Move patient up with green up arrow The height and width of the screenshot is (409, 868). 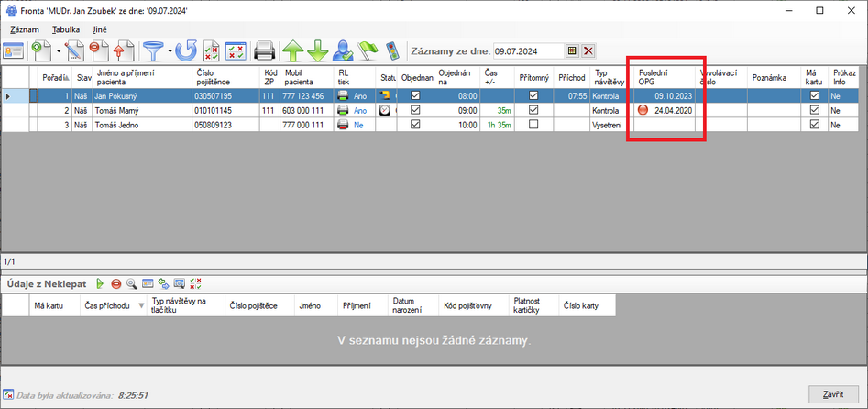tap(292, 51)
